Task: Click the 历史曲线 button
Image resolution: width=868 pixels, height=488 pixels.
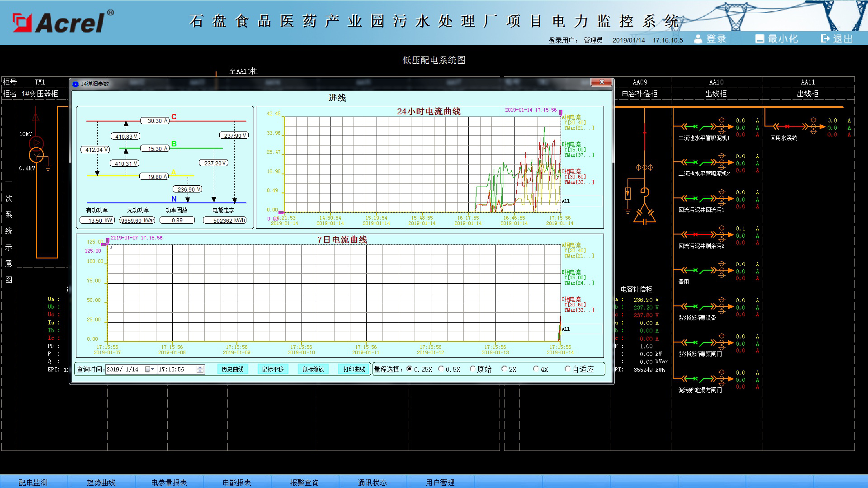Action: [232, 369]
